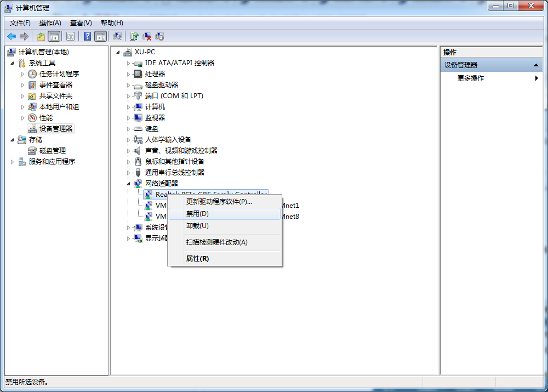
Task: Choose 卸载(U) in the context menu
Action: (225, 226)
